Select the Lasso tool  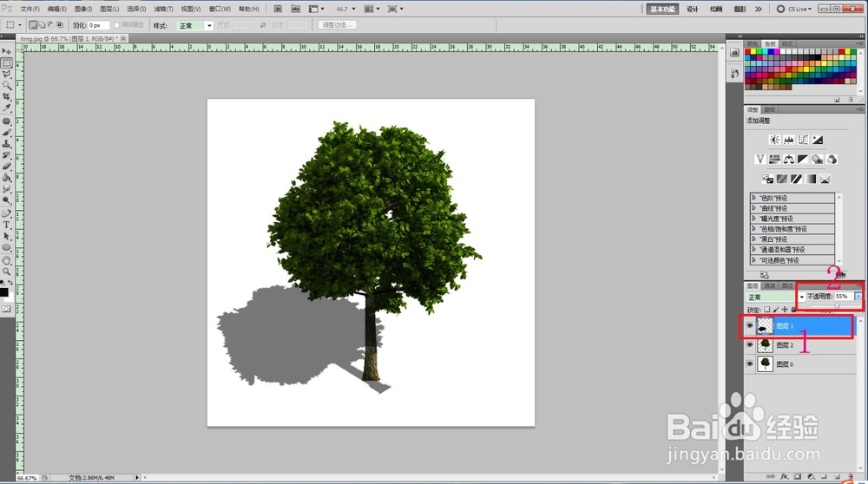(7, 75)
